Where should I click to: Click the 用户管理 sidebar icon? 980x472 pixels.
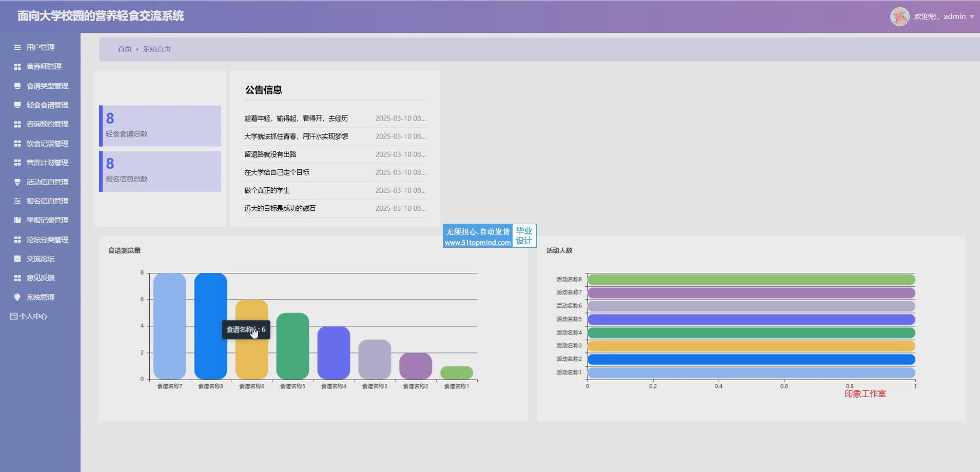(x=17, y=47)
